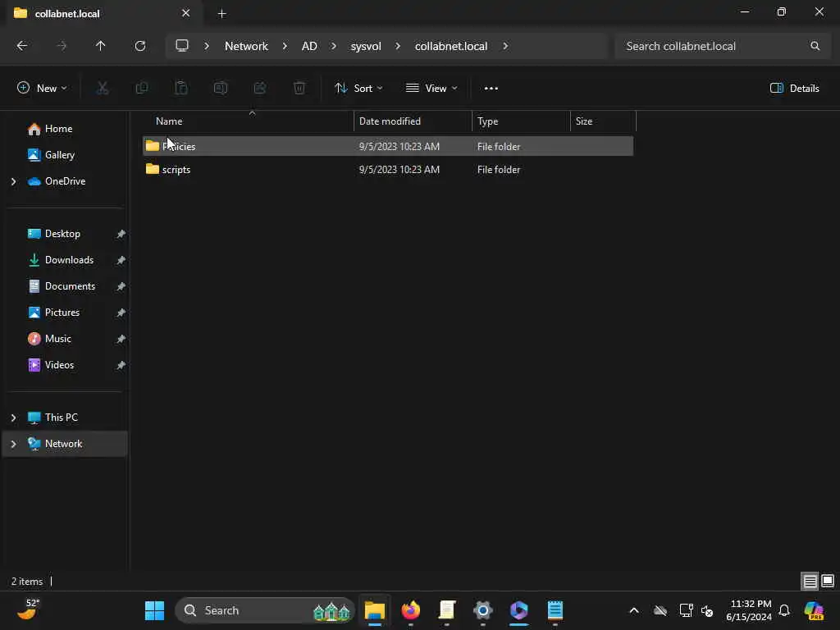Click the collabnet.local tab title
This screenshot has height=630, width=840.
pyautogui.click(x=67, y=14)
